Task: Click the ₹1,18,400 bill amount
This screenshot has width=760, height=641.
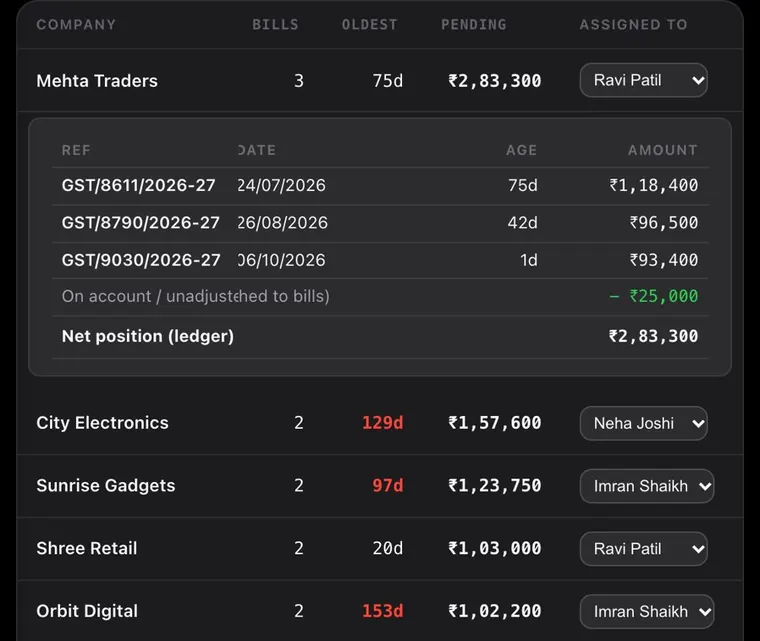Action: [x=654, y=185]
